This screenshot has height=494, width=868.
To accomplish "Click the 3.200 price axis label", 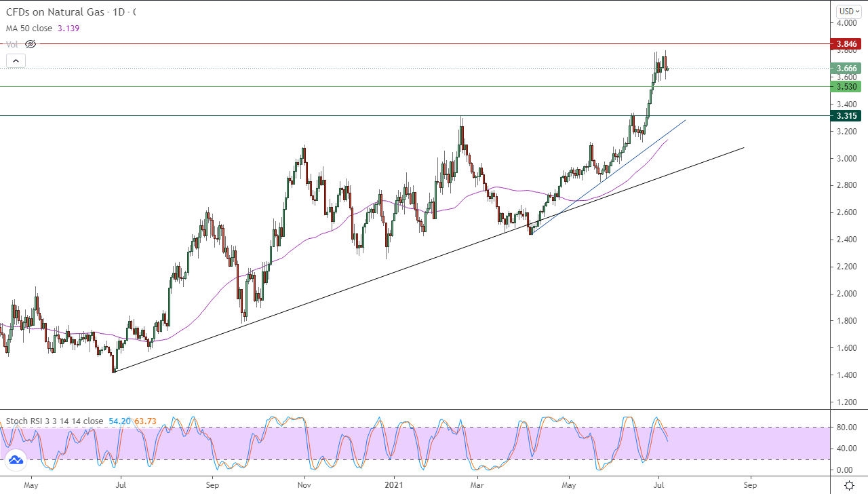I will point(846,131).
